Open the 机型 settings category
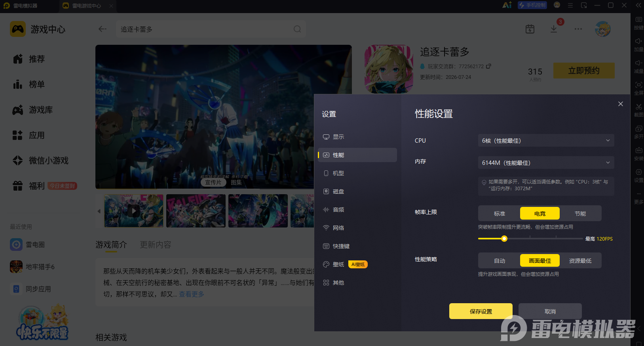Image resolution: width=644 pixels, height=346 pixels. (357, 173)
